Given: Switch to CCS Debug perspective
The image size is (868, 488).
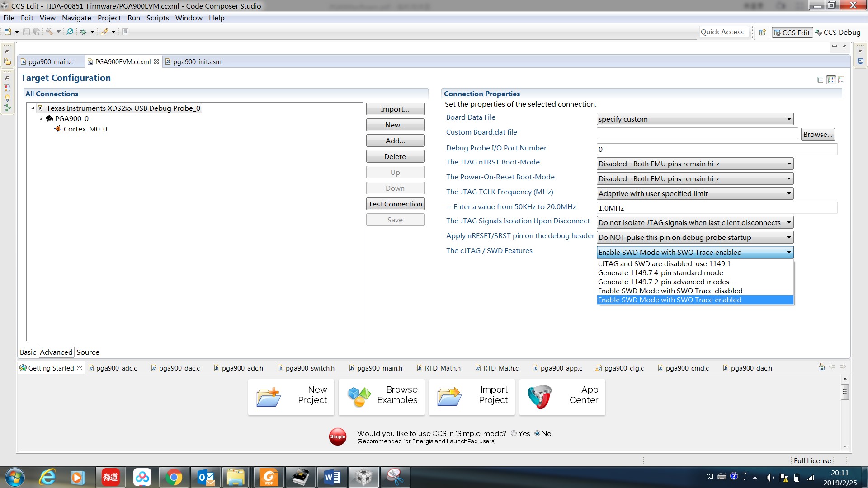Looking at the screenshot, I should coord(838,33).
